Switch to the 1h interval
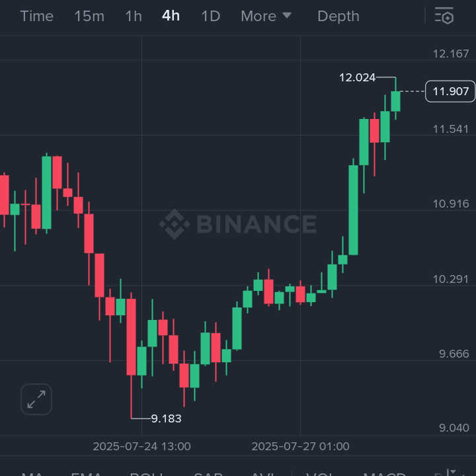 point(134,16)
